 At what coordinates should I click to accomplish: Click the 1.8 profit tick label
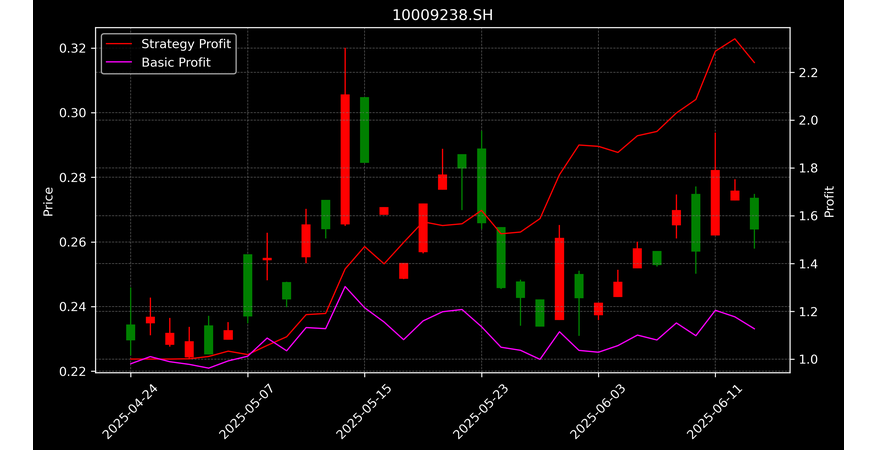[808, 168]
